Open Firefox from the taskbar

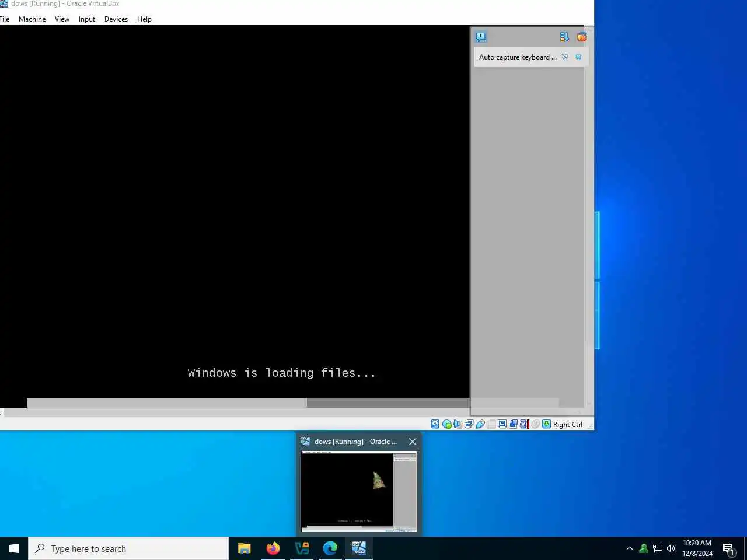[273, 548]
